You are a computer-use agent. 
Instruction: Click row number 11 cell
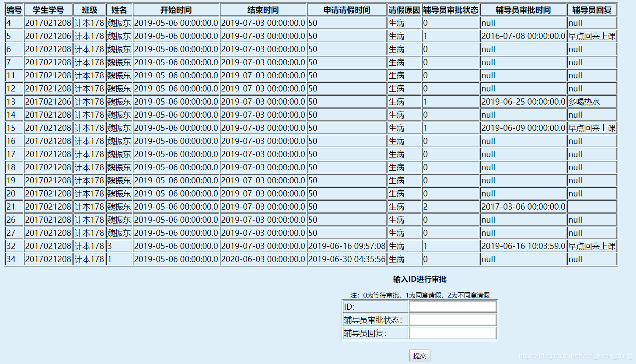(14, 75)
